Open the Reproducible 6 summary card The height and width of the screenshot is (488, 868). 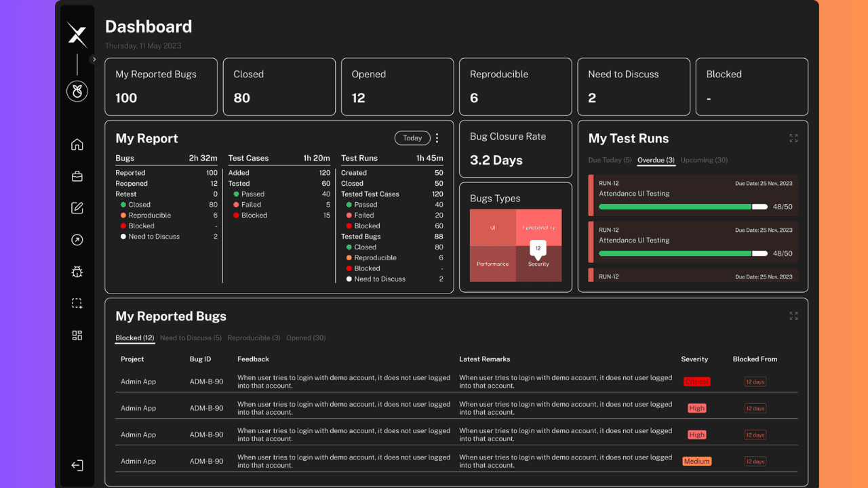click(x=515, y=87)
